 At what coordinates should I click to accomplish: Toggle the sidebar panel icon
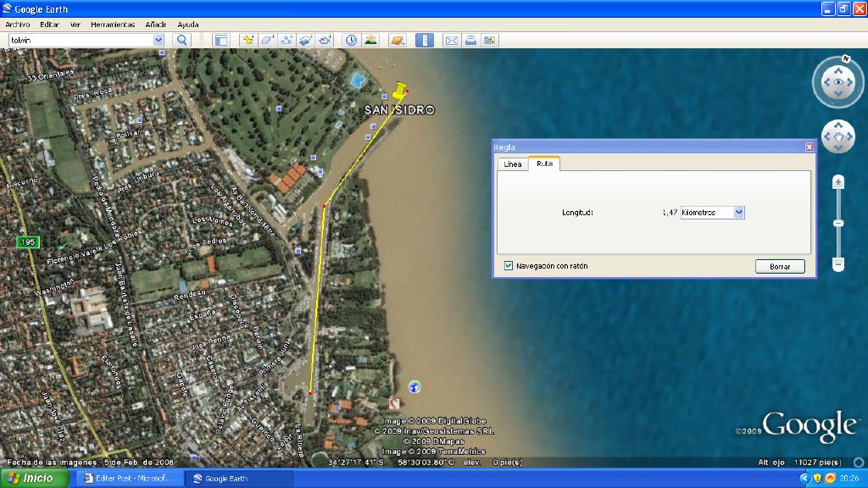click(221, 40)
